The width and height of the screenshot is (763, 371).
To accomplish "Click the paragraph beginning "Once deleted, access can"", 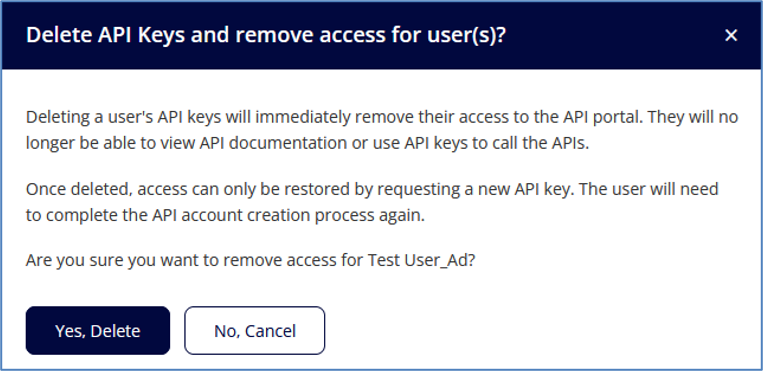I will click(x=372, y=202).
